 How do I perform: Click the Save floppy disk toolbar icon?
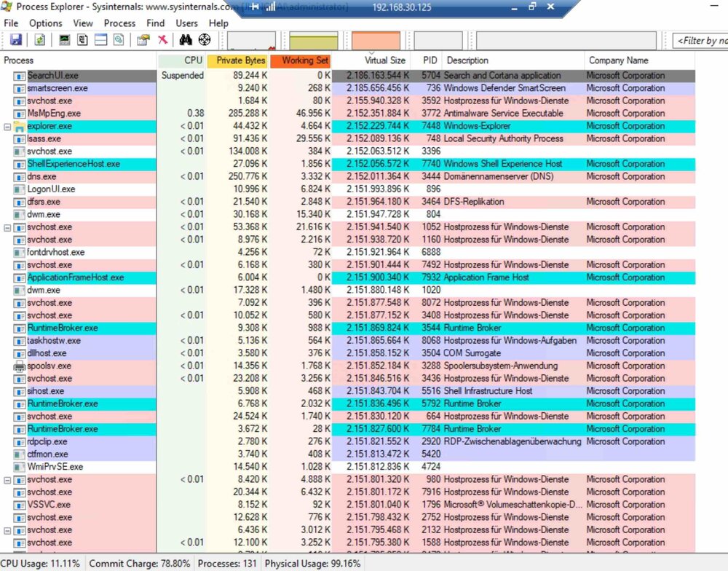tap(15, 40)
